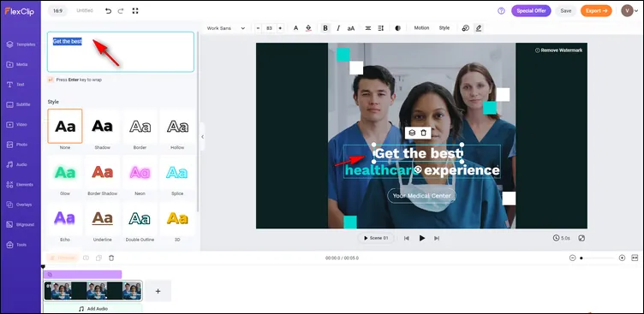The width and height of the screenshot is (644, 314).
Task: Open the Style tab in toolbar
Action: (x=444, y=28)
